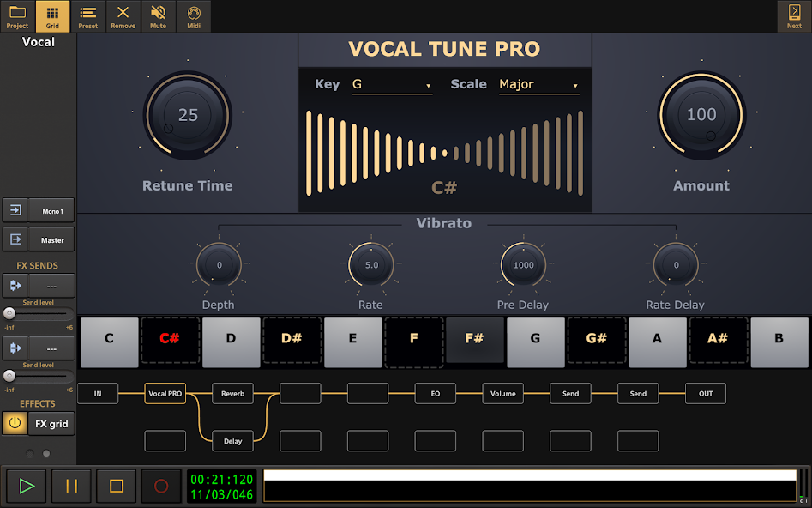Screen dimensions: 812x508
Task: Toggle the EFFECTS power switch
Action: click(x=15, y=423)
